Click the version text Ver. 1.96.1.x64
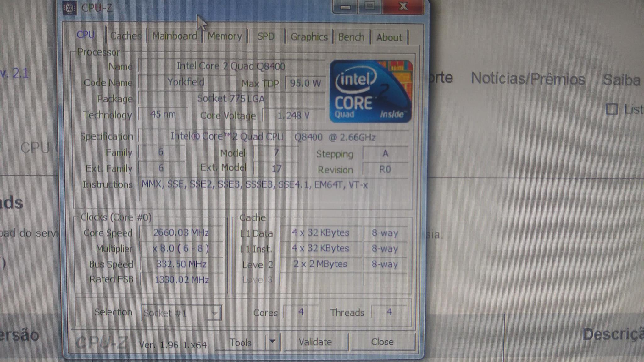The height and width of the screenshot is (362, 644). click(x=173, y=345)
